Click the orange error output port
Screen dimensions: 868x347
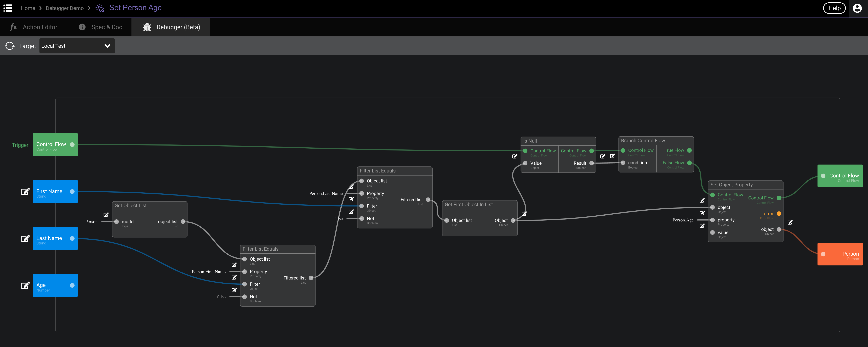tap(779, 214)
